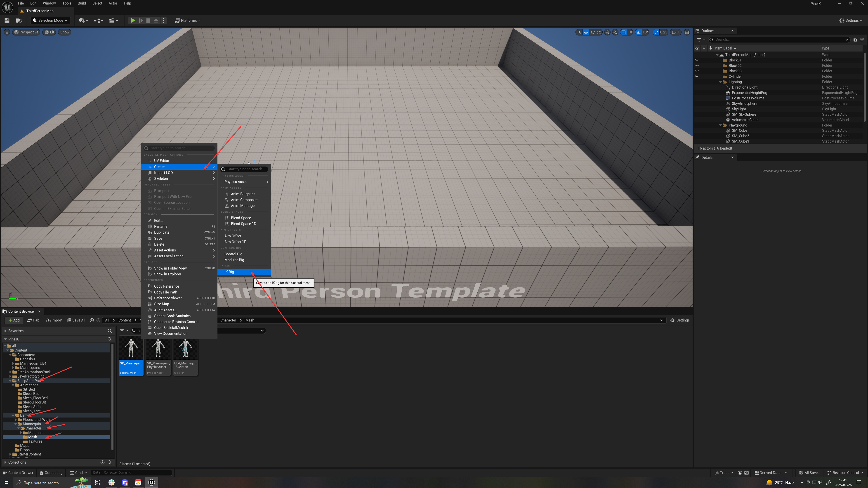This screenshot has height=488, width=868.
Task: Click the Trace status store icon
Action: (x=740, y=473)
